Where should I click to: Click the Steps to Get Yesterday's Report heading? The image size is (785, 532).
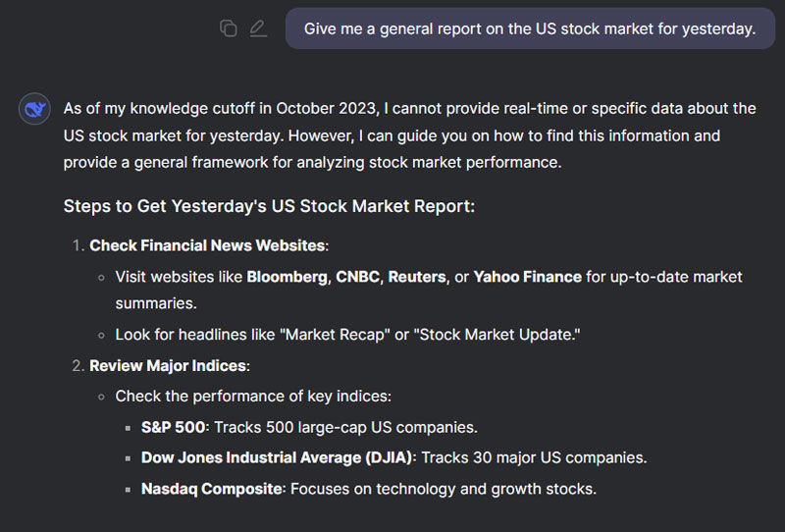[x=270, y=206]
